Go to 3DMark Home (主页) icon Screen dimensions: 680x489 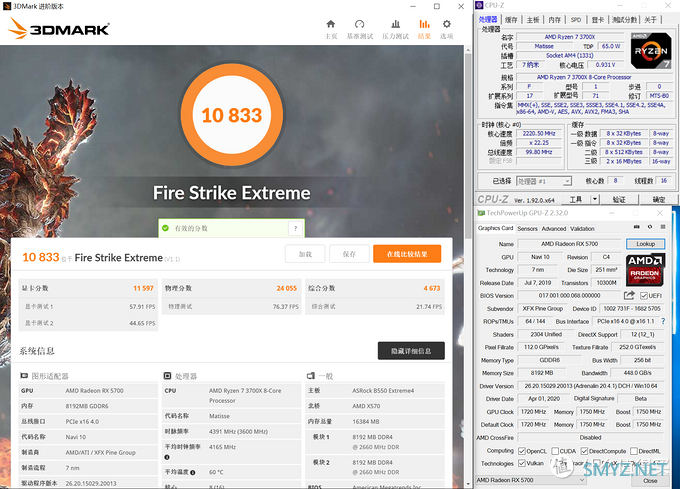tap(330, 24)
